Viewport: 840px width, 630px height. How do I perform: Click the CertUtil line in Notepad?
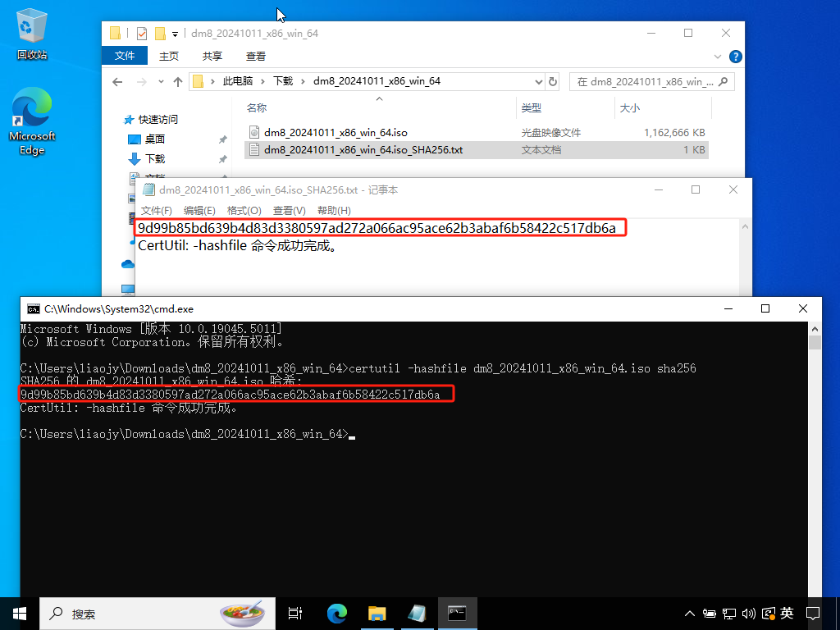pos(239,246)
